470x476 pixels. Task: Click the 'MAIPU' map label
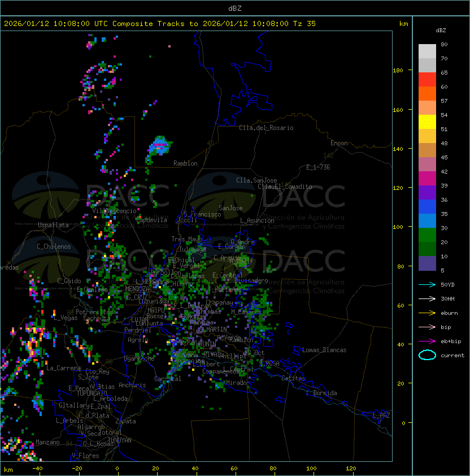point(156,310)
